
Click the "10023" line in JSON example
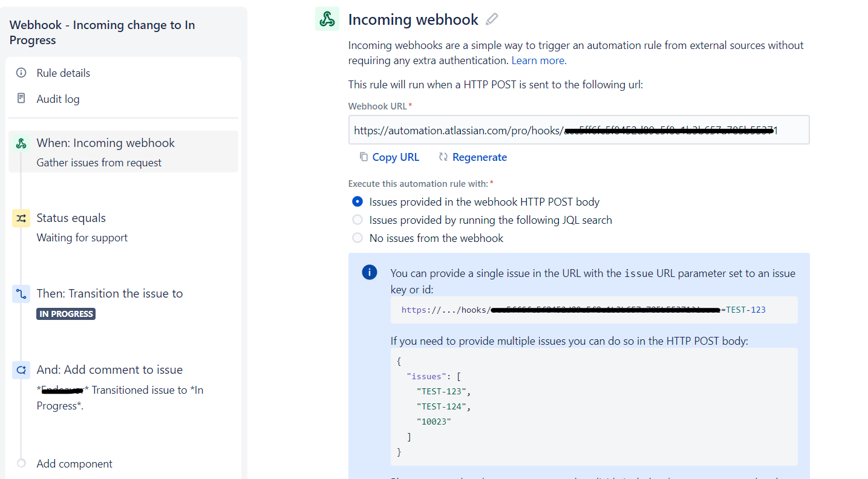[x=434, y=422]
